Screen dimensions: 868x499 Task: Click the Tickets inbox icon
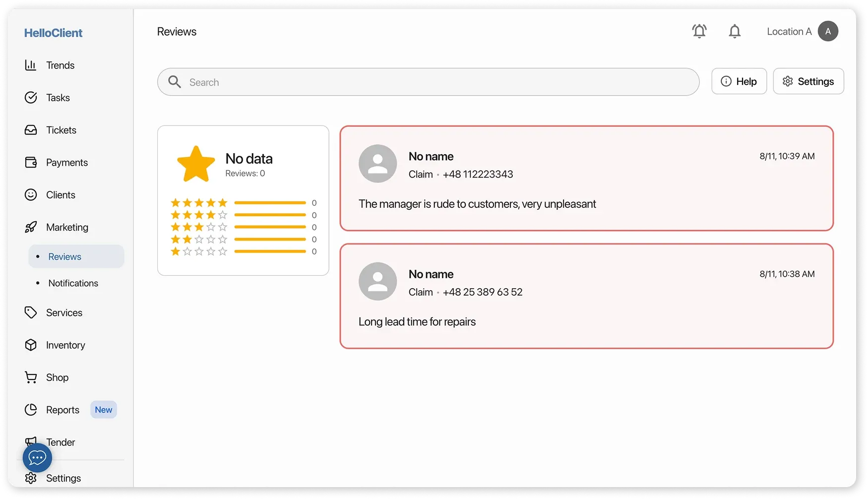(x=31, y=130)
